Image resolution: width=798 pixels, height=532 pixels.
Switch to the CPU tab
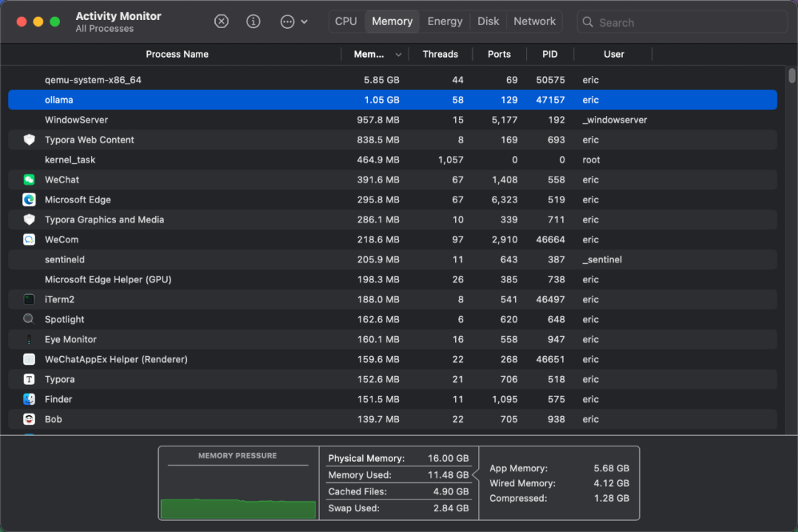point(346,21)
